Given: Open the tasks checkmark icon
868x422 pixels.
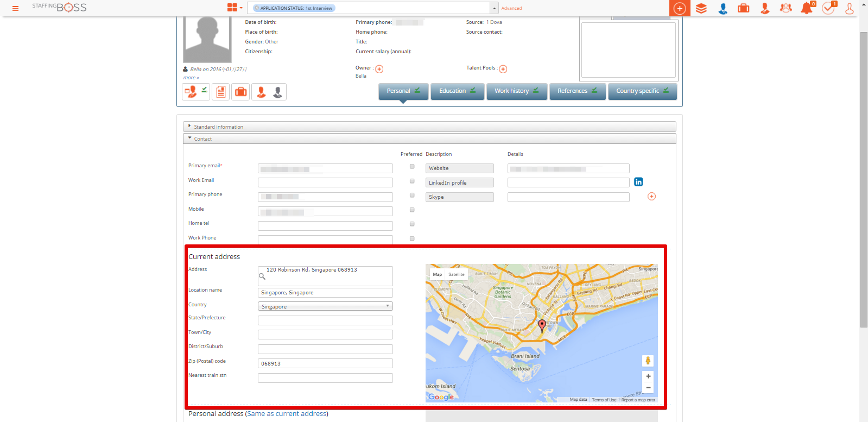Looking at the screenshot, I should point(829,8).
